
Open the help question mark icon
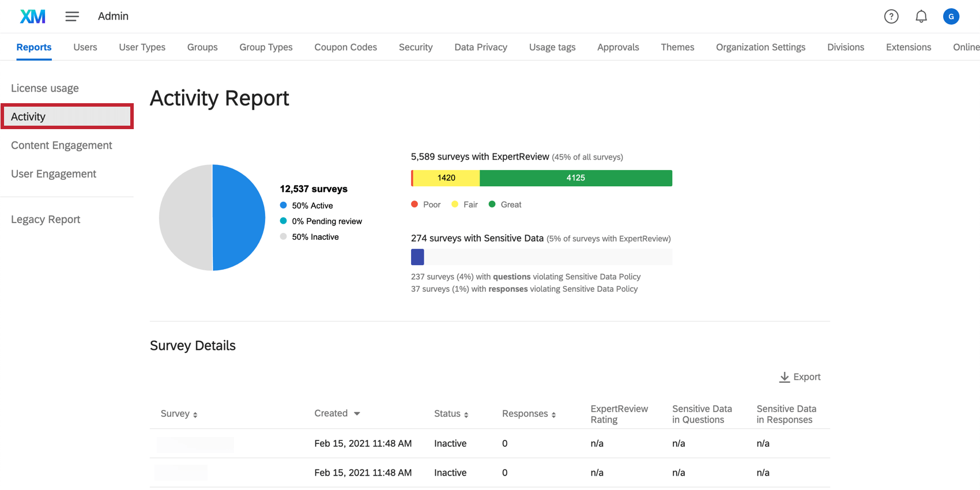click(x=891, y=17)
